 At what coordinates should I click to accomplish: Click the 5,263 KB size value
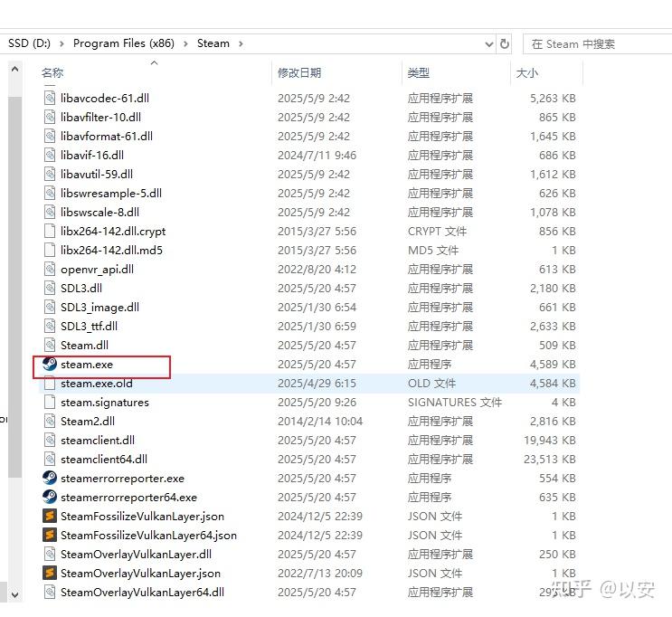tap(553, 99)
